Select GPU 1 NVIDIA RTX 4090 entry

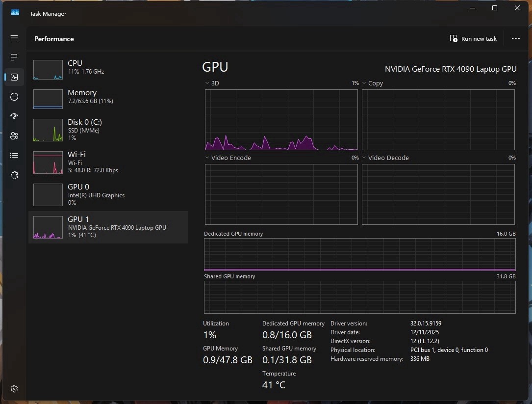pyautogui.click(x=108, y=227)
